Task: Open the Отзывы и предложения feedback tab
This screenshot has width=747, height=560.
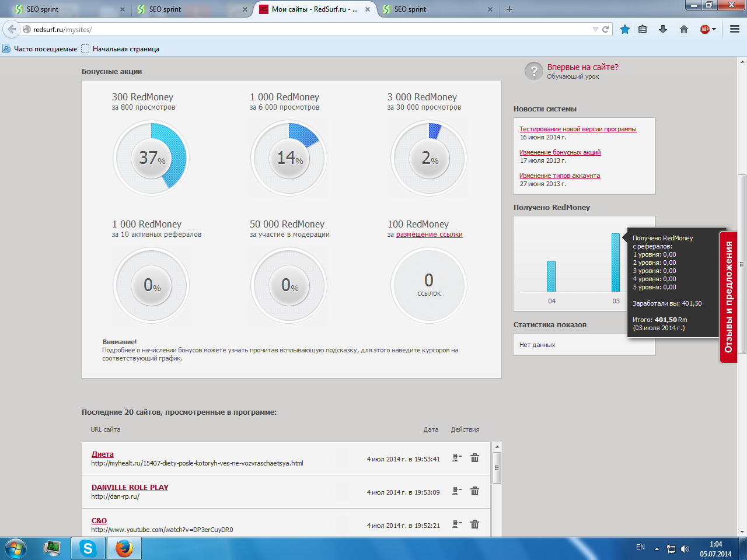Action: (x=728, y=297)
